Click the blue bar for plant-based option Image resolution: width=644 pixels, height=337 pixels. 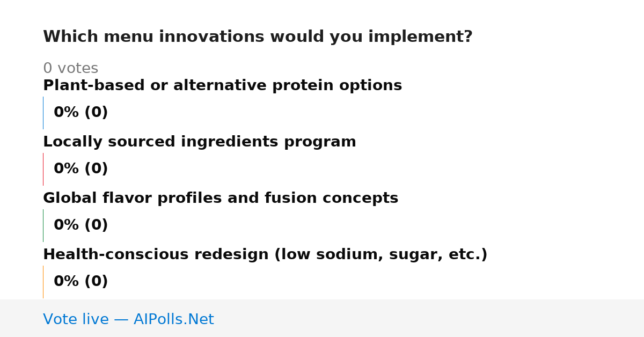pyautogui.click(x=43, y=113)
